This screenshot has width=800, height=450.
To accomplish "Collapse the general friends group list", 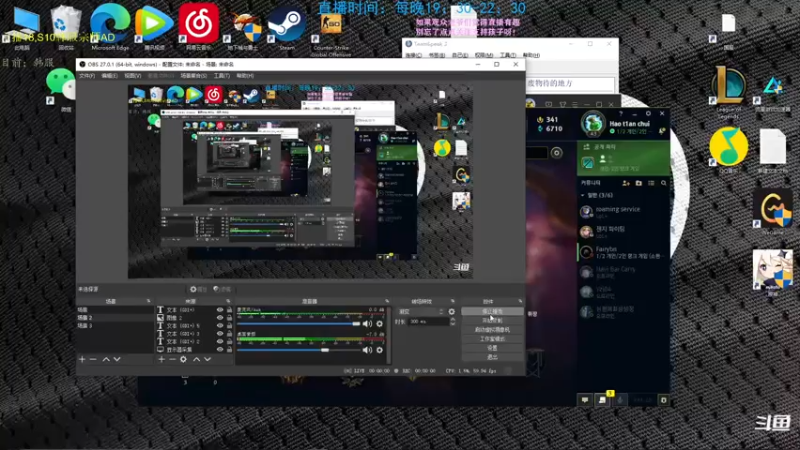I will point(583,195).
